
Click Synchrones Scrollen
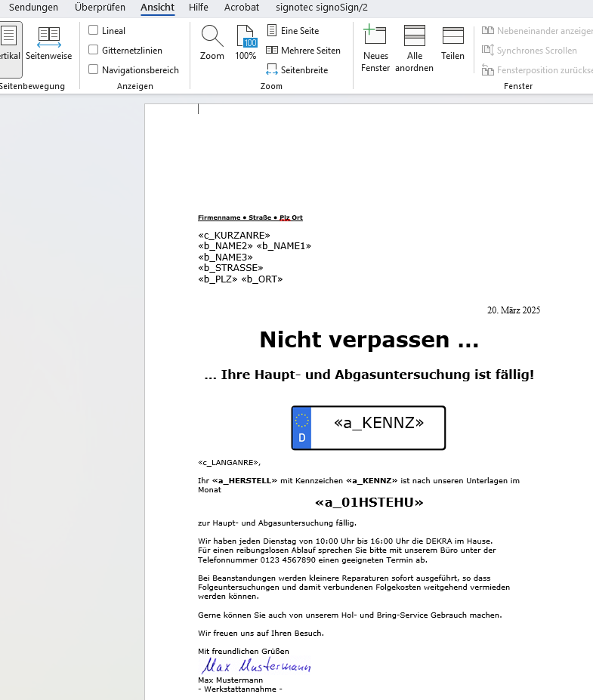[529, 51]
